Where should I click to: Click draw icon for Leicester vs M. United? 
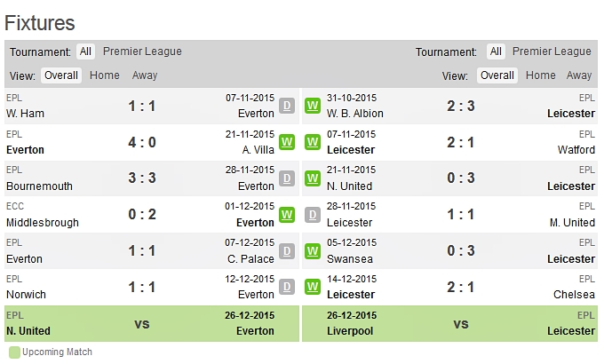point(313,215)
